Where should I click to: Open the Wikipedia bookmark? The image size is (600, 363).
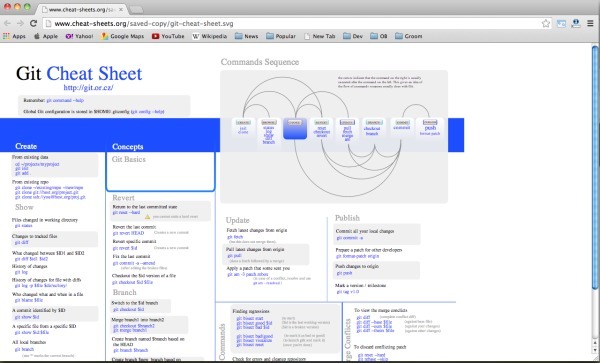[x=209, y=36]
